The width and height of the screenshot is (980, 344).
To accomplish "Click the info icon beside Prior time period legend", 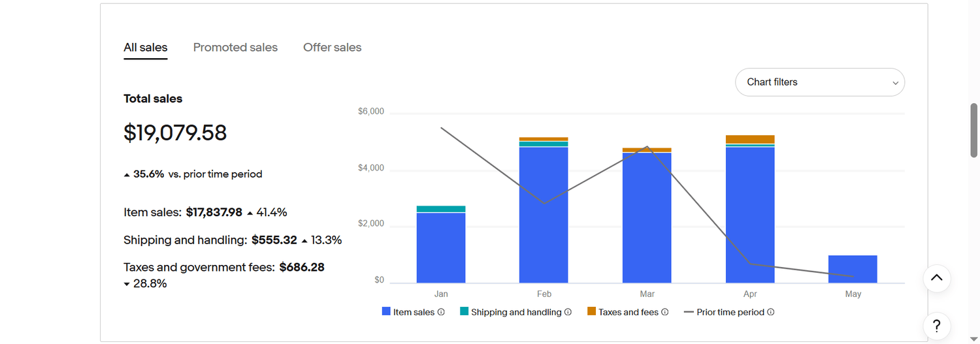I will (x=771, y=312).
